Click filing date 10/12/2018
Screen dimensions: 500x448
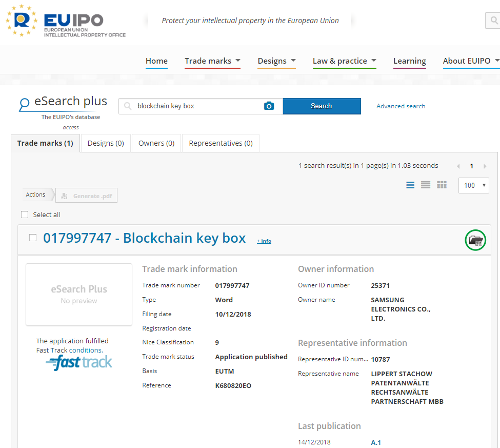coord(233,314)
